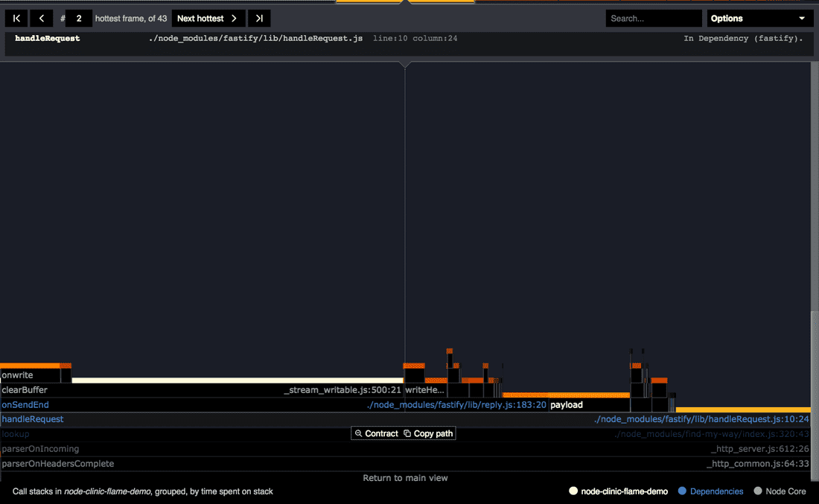Click the Search input field

coord(653,18)
